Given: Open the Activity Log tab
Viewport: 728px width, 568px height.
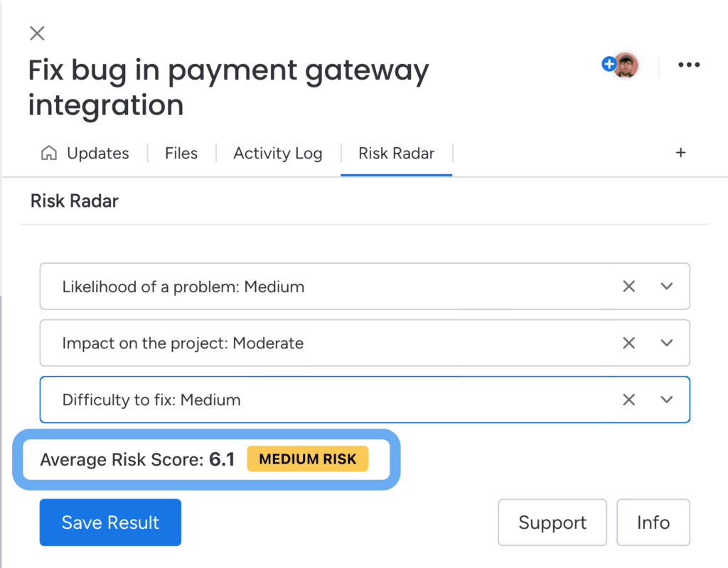Looking at the screenshot, I should tap(278, 154).
